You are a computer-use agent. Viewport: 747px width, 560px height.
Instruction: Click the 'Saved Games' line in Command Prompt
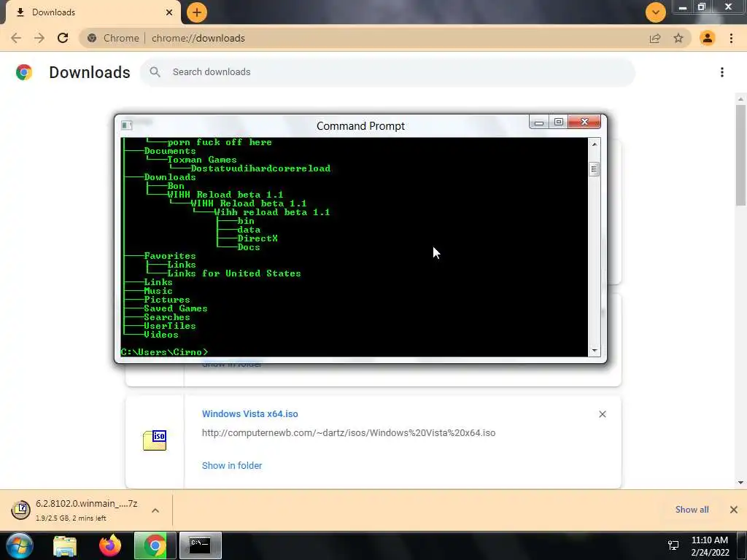175,308
